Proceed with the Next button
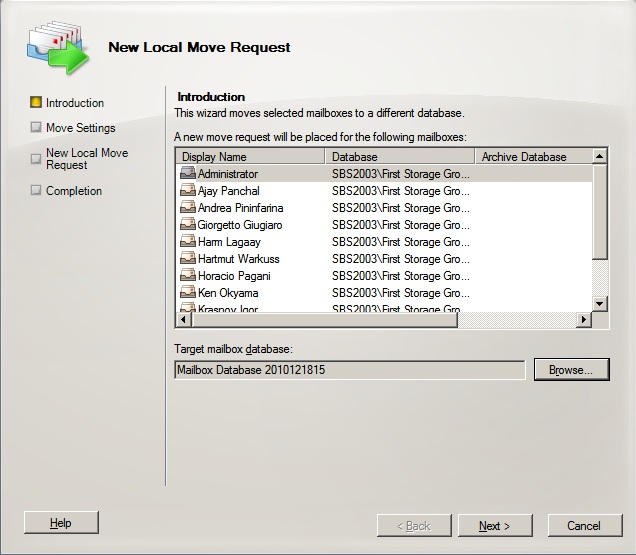This screenshot has width=636, height=555. (495, 526)
